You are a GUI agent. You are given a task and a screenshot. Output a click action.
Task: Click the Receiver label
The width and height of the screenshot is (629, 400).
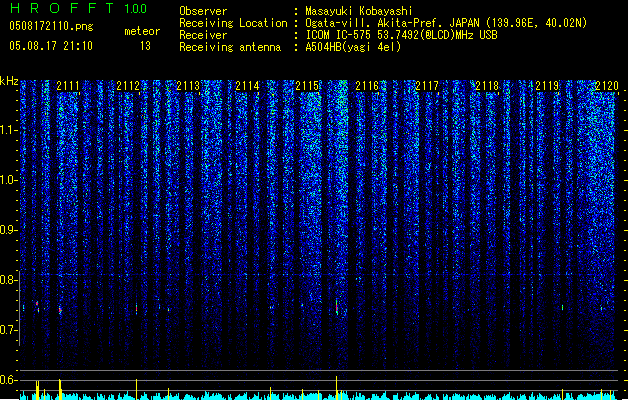pos(203,35)
